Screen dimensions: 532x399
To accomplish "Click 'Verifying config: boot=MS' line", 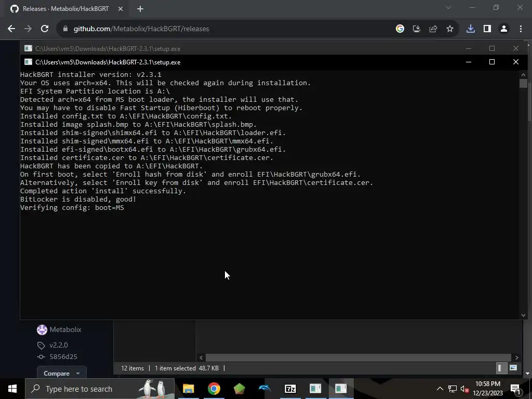I will coord(72,208).
